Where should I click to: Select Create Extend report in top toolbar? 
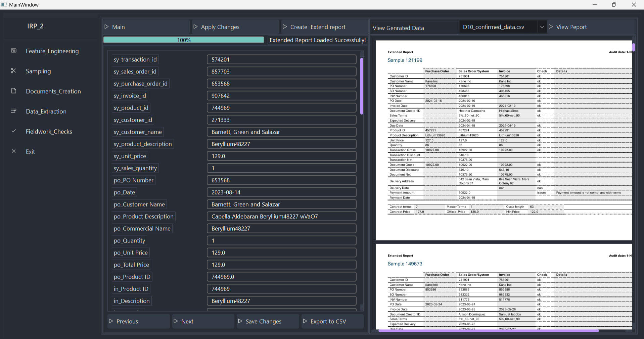(317, 27)
